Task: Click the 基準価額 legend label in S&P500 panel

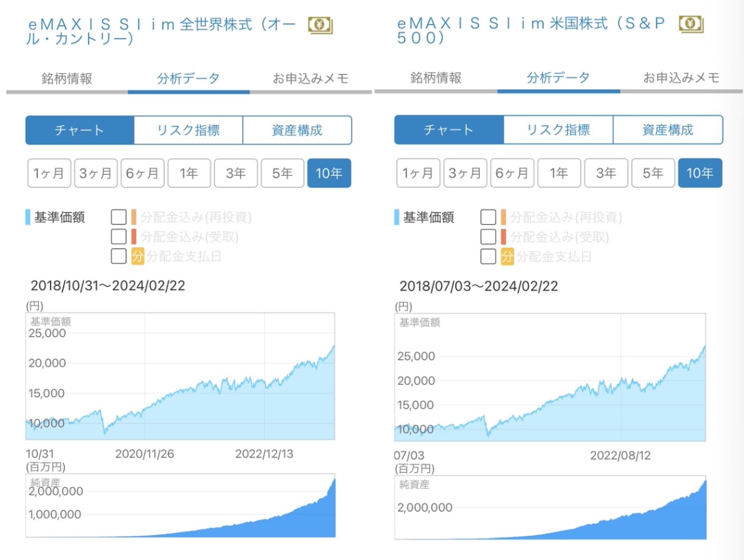Action: [428, 218]
